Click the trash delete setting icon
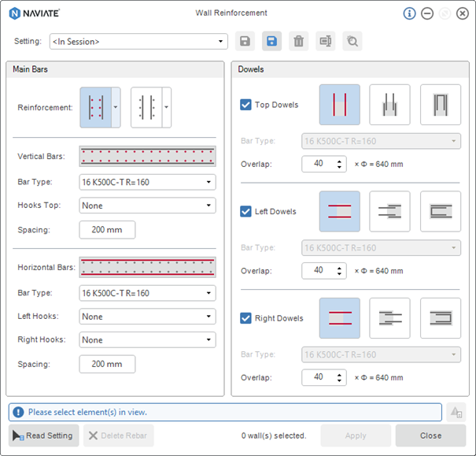476x456 pixels. [298, 41]
